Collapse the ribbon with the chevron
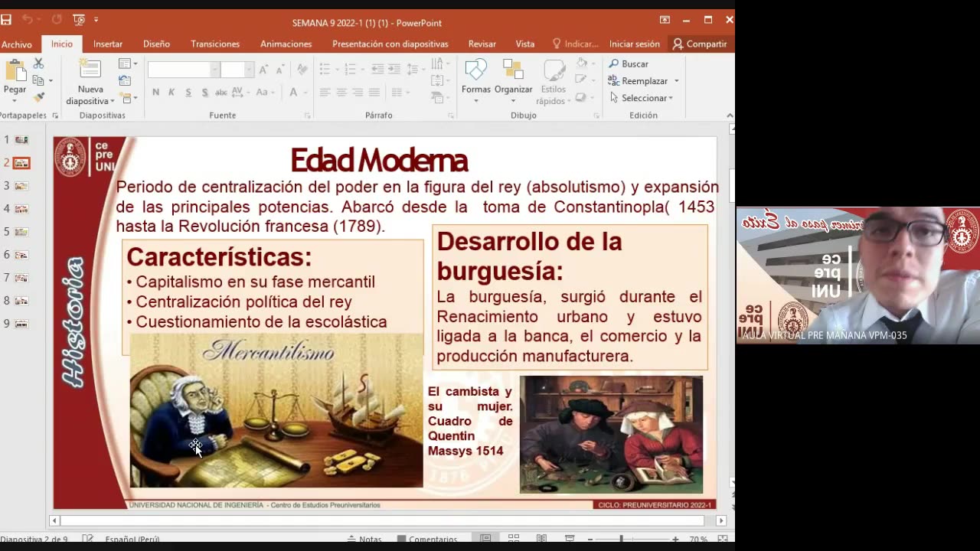Screen dimensions: 980x551 click(x=730, y=116)
